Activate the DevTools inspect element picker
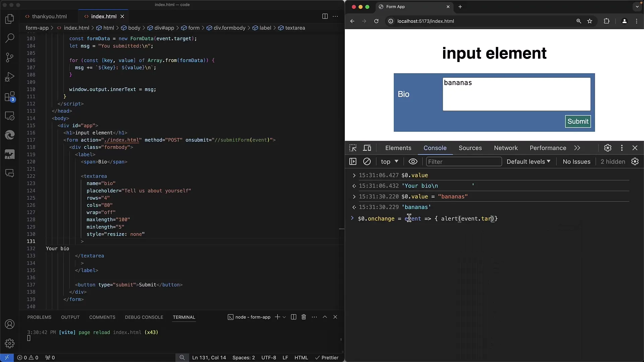The image size is (644, 362). point(353,148)
